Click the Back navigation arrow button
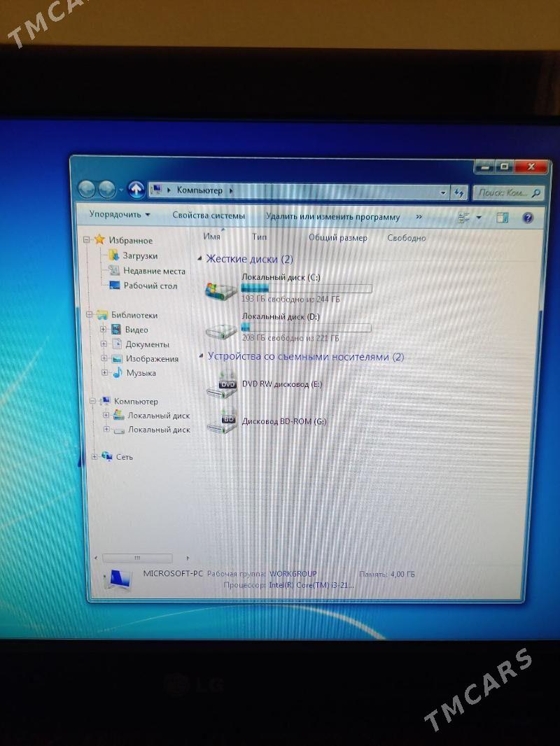 (86, 189)
